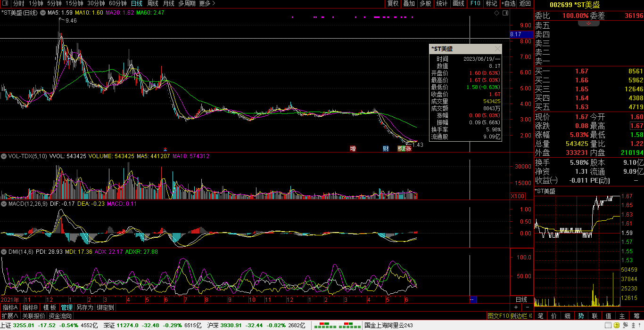Viewport: 644px width, 330px height.
Task: Switch chart to 周线 weekly
Action: coord(153,3)
